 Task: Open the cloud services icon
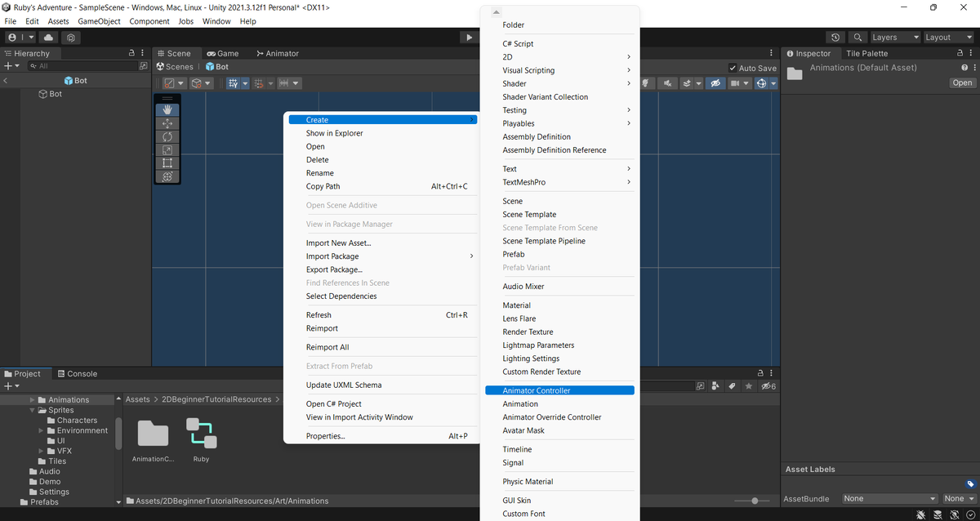pyautogui.click(x=48, y=38)
